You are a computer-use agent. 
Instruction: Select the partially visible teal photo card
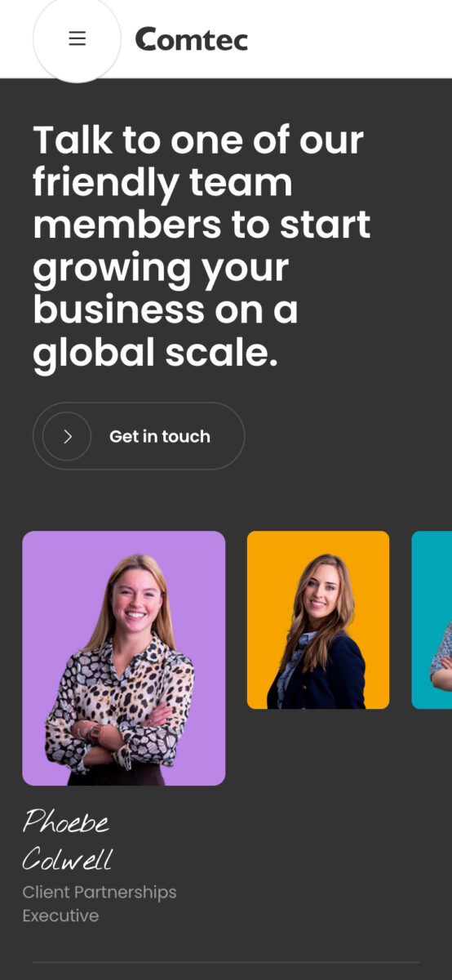432,620
